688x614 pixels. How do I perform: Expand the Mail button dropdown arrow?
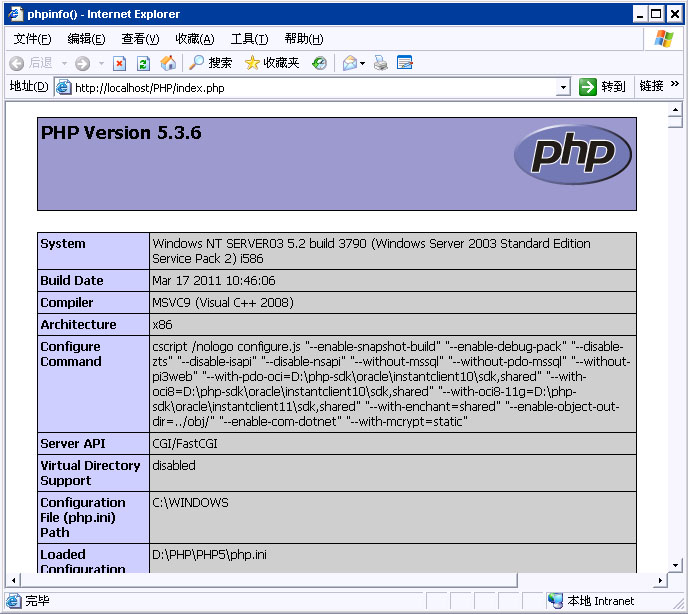[362, 63]
